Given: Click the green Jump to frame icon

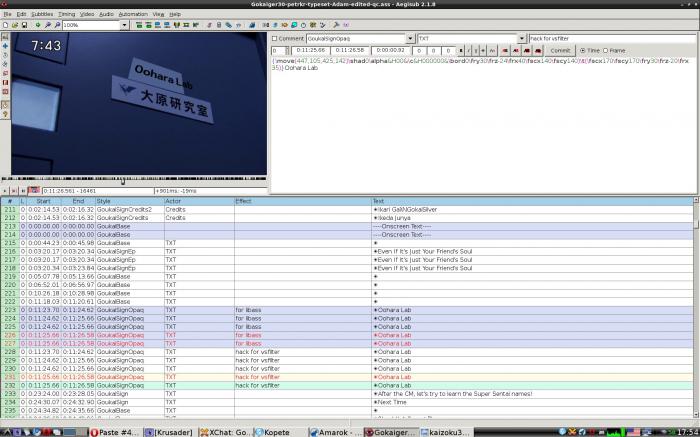Looking at the screenshot, I should click(38, 25).
